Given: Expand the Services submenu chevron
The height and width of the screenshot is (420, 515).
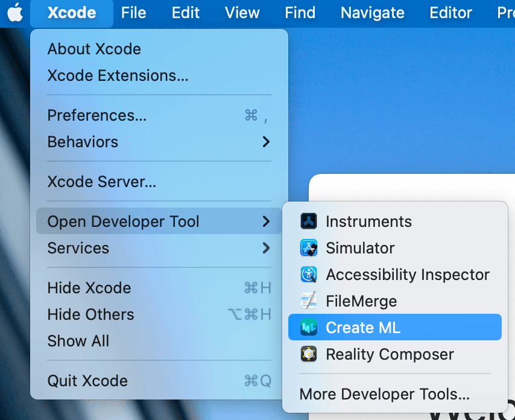Looking at the screenshot, I should pos(266,248).
